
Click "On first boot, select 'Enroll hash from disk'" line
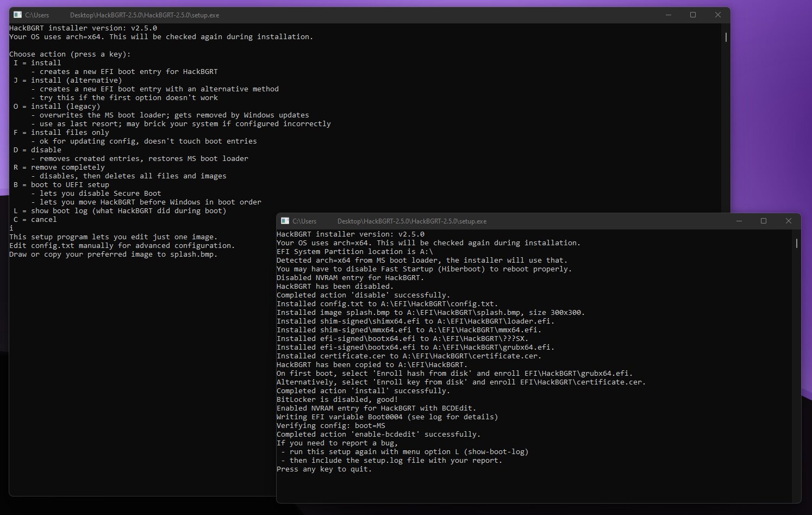[x=455, y=374]
